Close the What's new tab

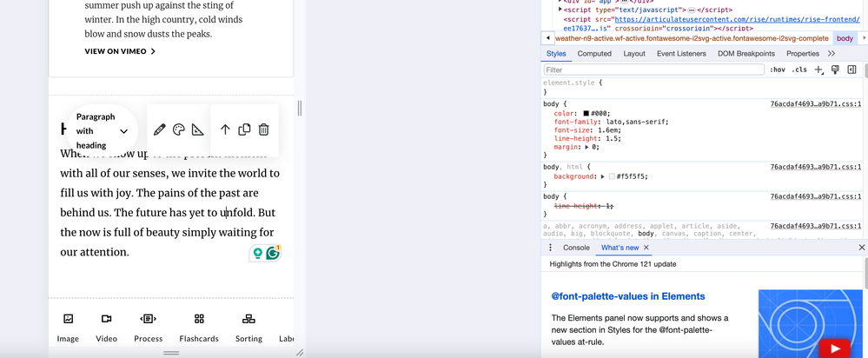pyautogui.click(x=646, y=248)
